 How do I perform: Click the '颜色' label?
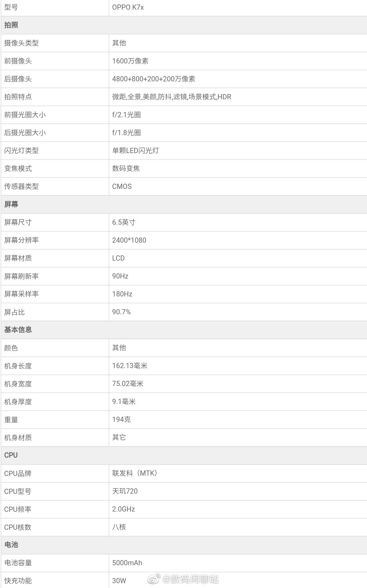(11, 348)
